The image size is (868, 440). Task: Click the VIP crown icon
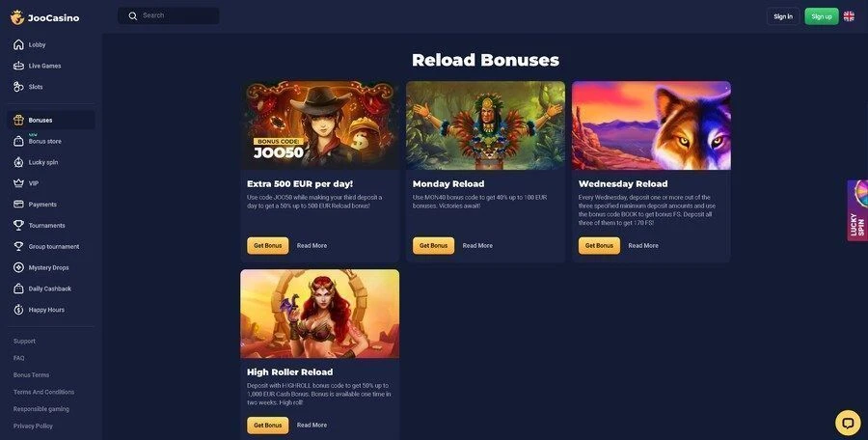tap(18, 183)
